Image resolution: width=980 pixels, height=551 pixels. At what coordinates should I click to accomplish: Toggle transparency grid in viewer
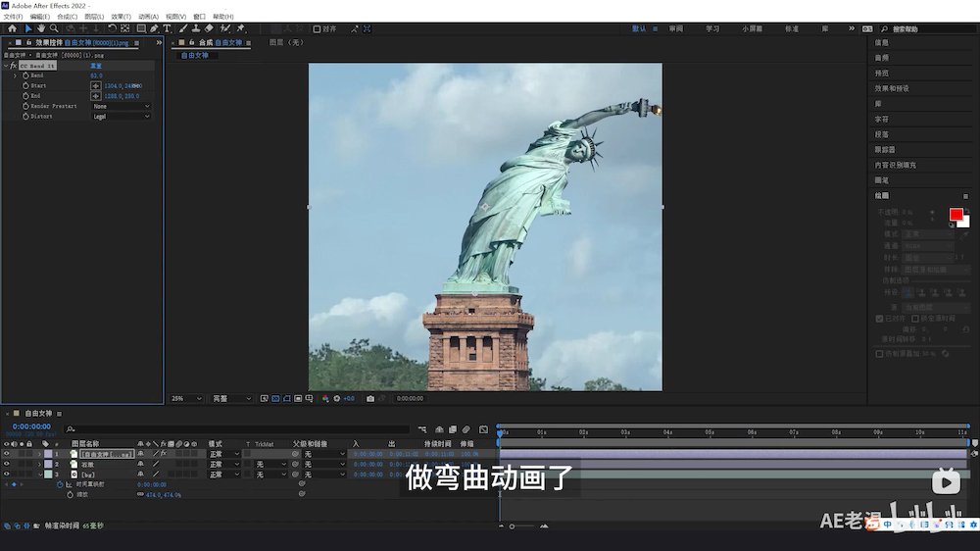(275, 398)
